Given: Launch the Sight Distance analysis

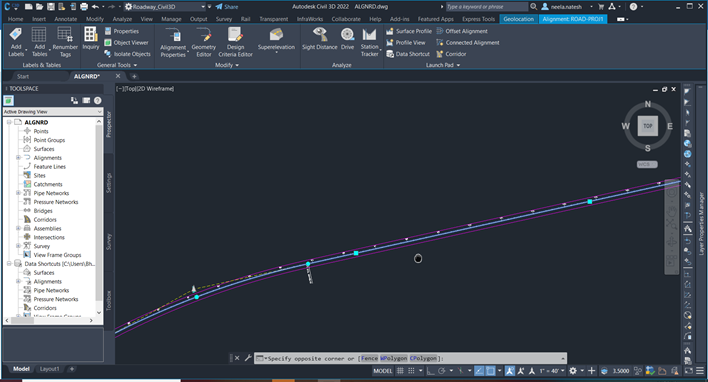Looking at the screenshot, I should click(320, 39).
